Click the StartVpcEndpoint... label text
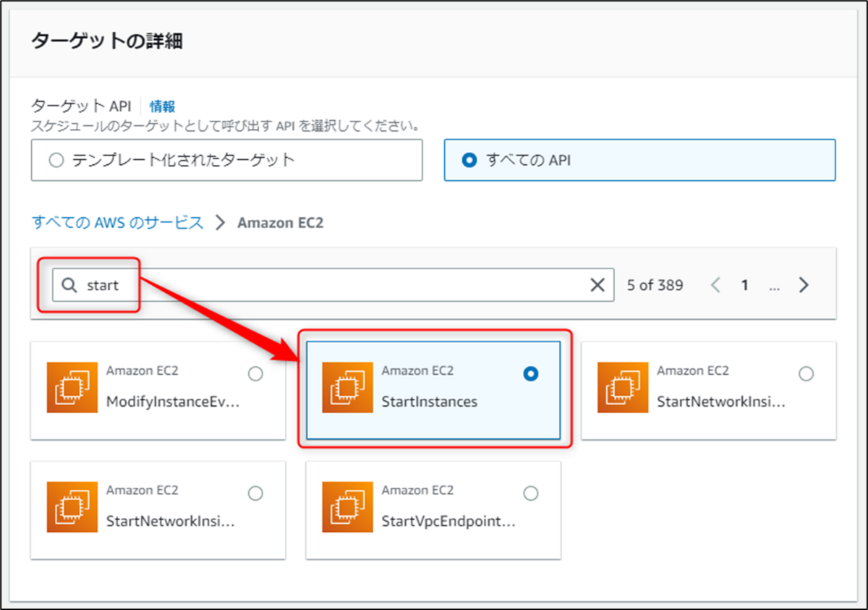Viewport: 868px width, 610px height. [x=448, y=522]
